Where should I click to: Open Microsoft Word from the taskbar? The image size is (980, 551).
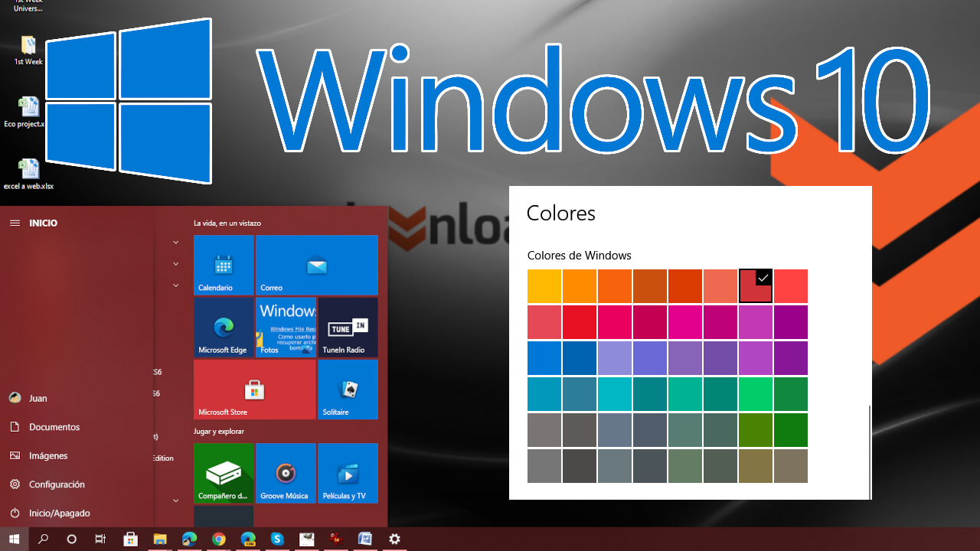(x=365, y=539)
